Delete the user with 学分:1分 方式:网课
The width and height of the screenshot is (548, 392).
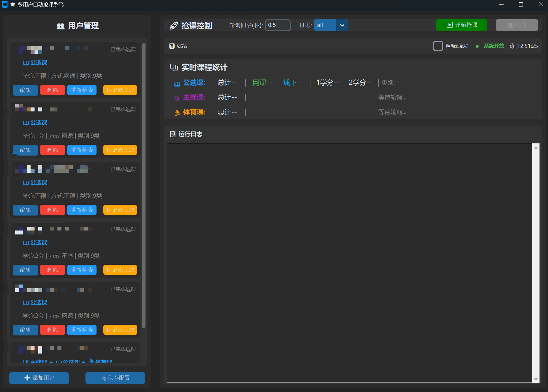(53, 150)
